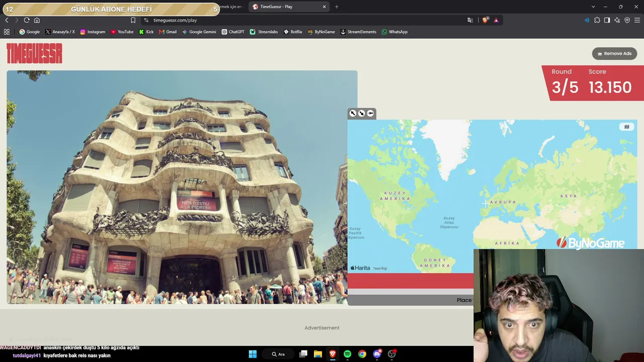644x362 pixels.
Task: Click the browser forward arrow
Action: point(17,20)
